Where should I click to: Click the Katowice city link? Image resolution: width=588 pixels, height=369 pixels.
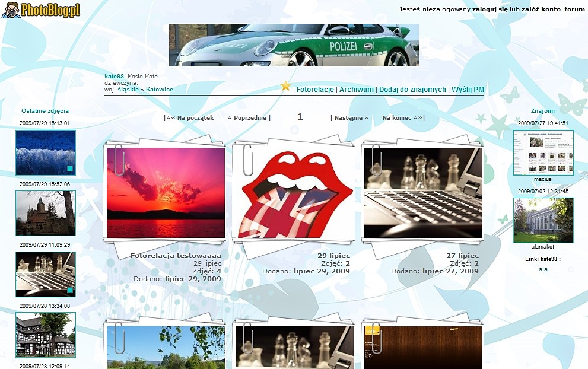pos(160,89)
